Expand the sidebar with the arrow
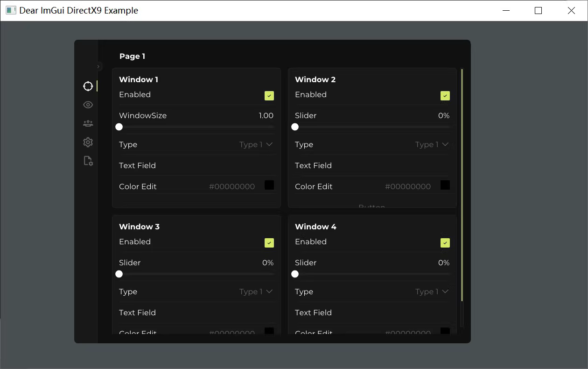Screen dimensions: 588x369 click(x=98, y=67)
